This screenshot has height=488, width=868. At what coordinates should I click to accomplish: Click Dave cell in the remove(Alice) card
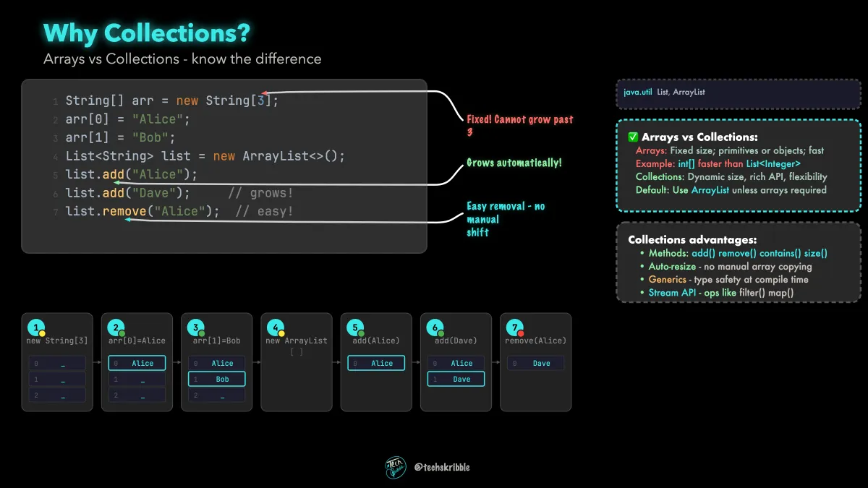pos(536,363)
